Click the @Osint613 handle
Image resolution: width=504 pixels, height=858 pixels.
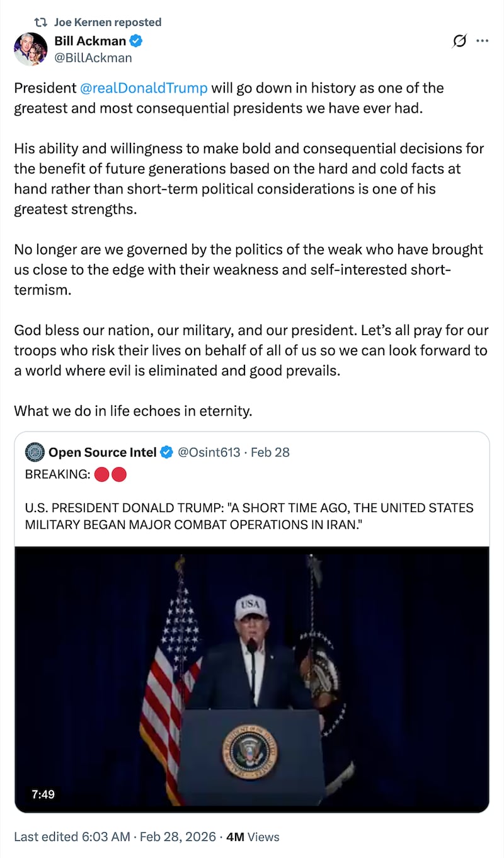click(x=210, y=452)
